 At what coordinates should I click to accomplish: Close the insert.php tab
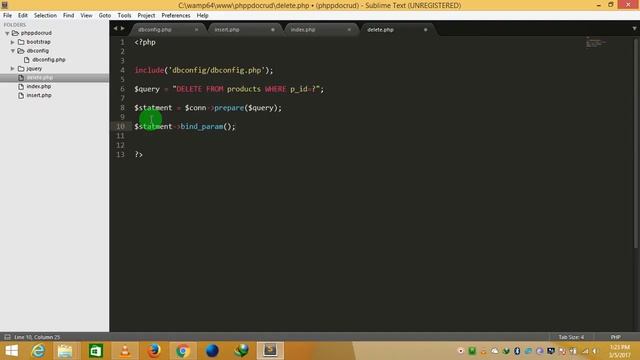pyautogui.click(x=273, y=29)
